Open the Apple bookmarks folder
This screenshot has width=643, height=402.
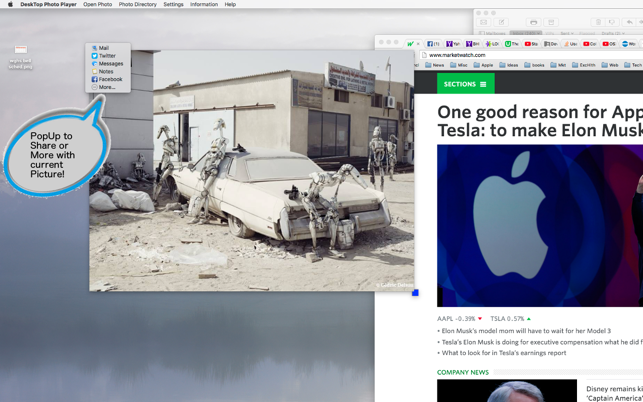point(483,65)
